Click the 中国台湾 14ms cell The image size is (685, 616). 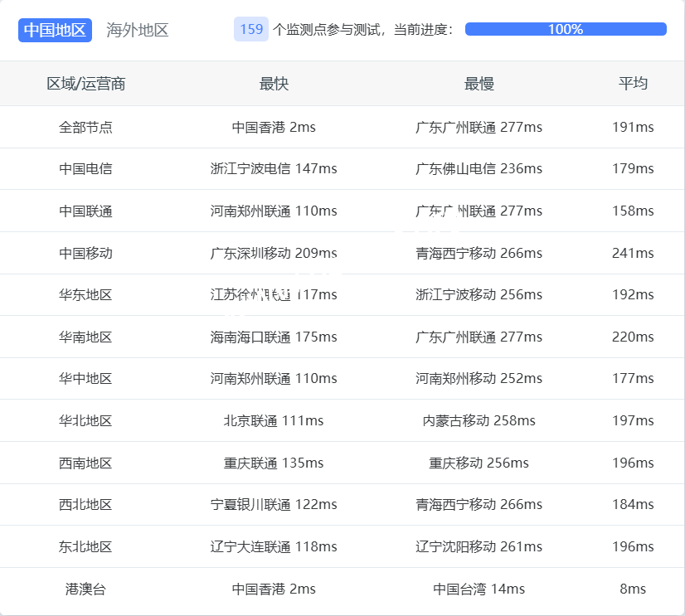pyautogui.click(x=479, y=589)
